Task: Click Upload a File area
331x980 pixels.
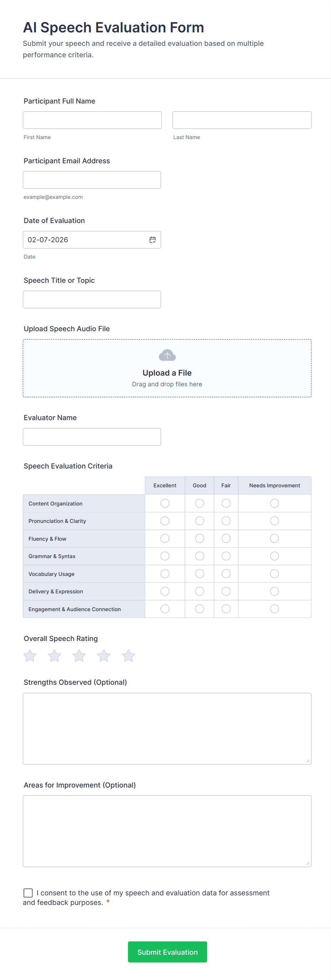Action: pos(167,373)
